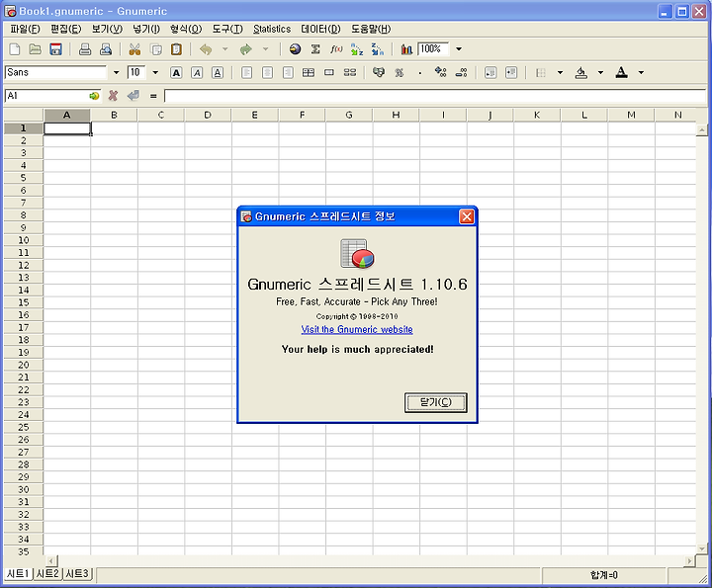The height and width of the screenshot is (588, 712).
Task: Apply thousands separator format
Action: pyautogui.click(x=420, y=72)
